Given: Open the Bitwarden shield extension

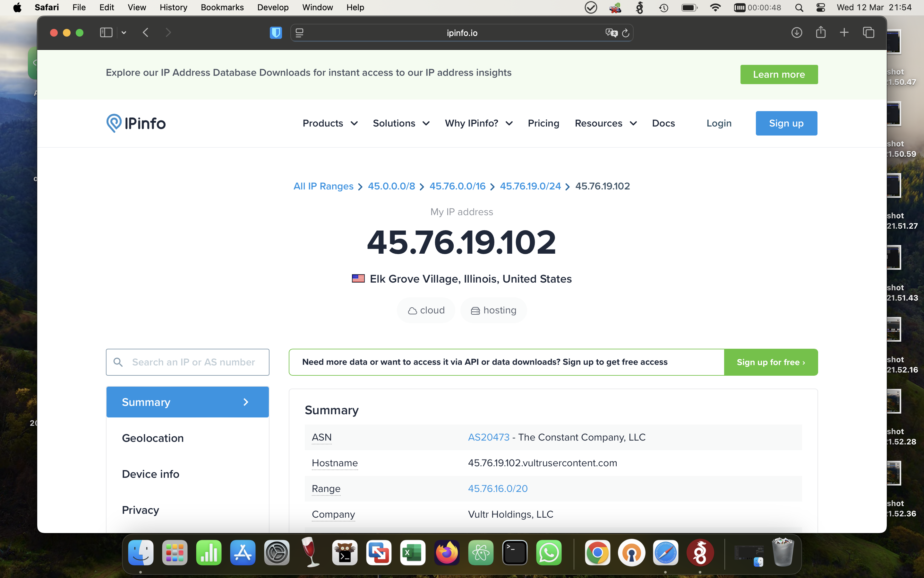Looking at the screenshot, I should point(276,32).
